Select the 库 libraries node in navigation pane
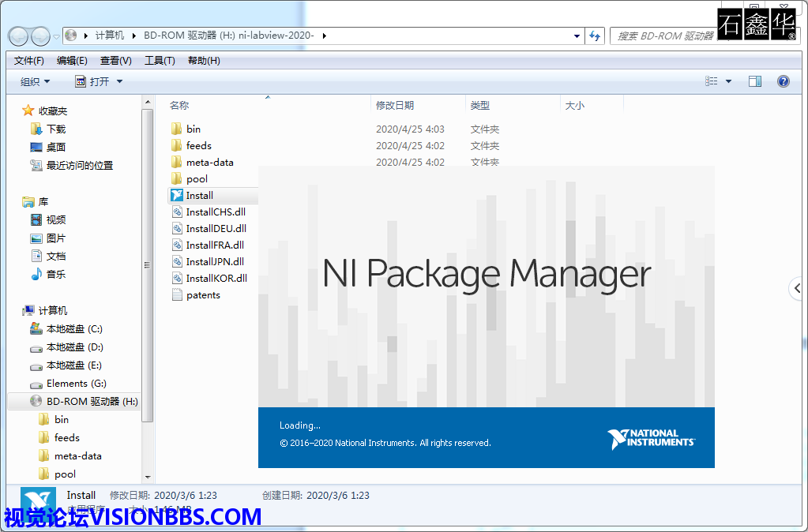 (x=43, y=201)
